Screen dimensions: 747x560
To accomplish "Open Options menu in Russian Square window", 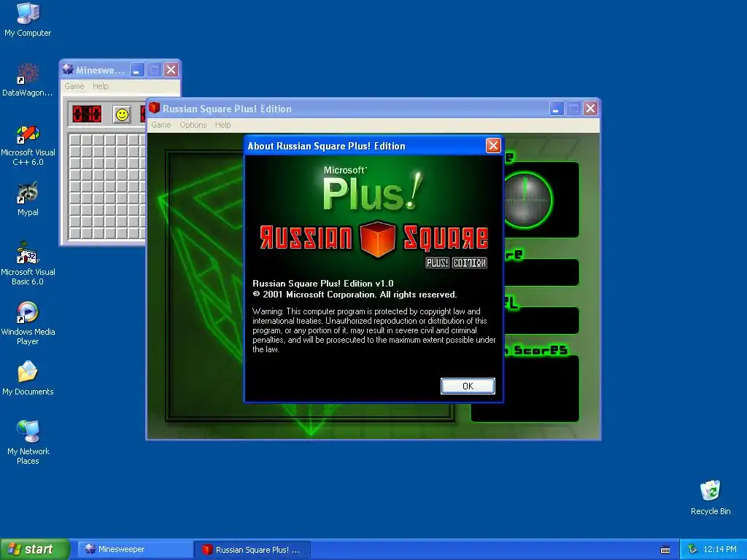I will click(x=193, y=125).
